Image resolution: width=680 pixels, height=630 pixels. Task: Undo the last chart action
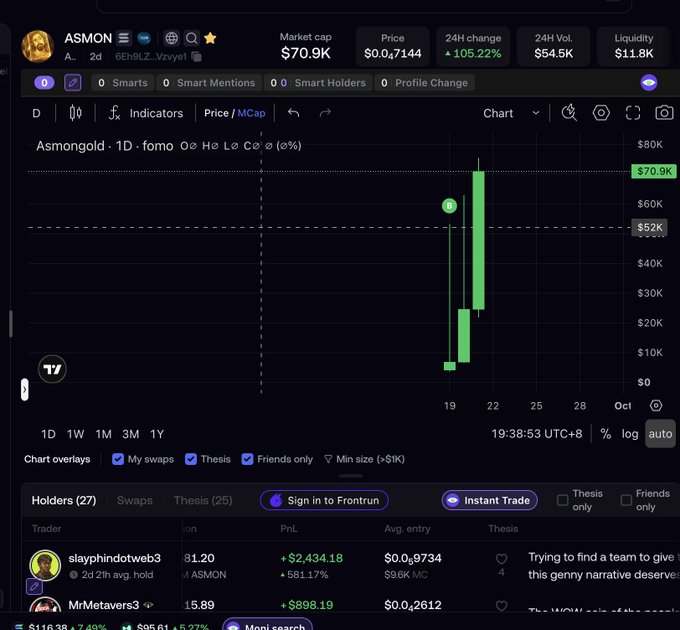point(294,113)
